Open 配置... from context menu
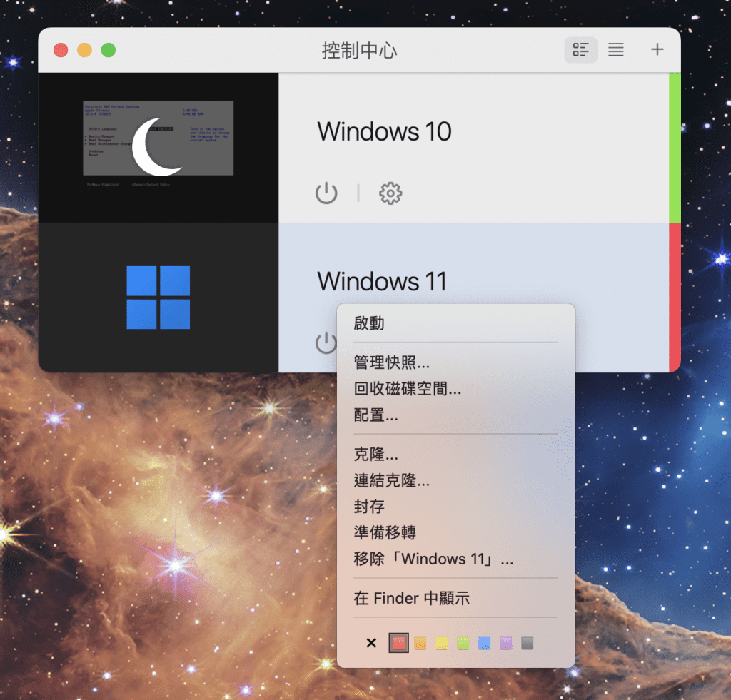 (376, 415)
